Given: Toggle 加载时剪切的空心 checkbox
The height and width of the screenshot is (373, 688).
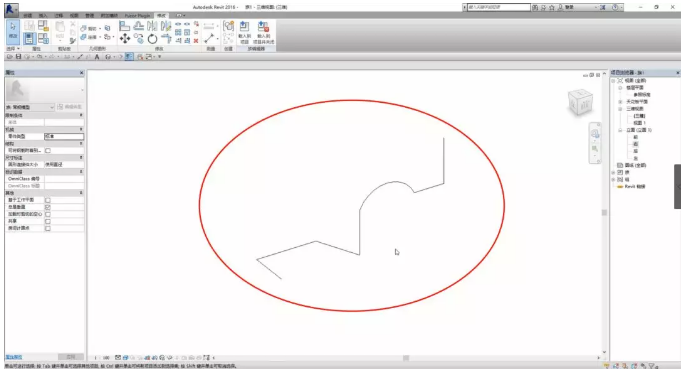Looking at the screenshot, I should click(48, 214).
